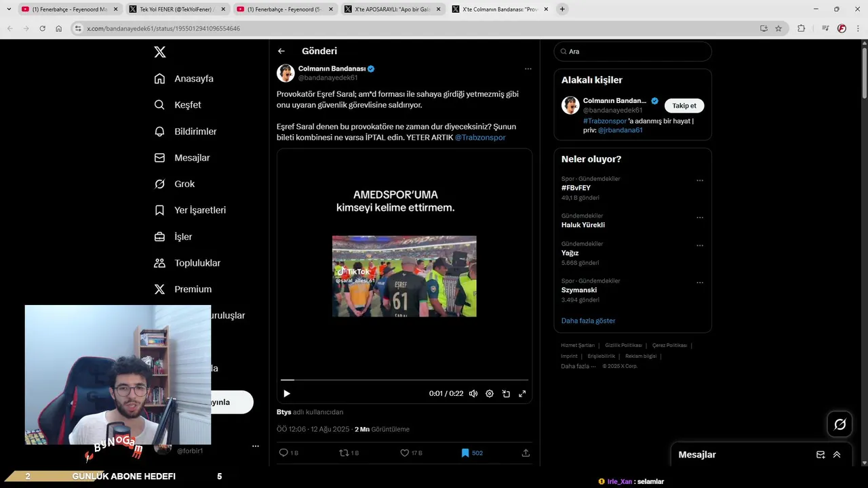Open Keşfet search page
The image size is (868, 488).
(x=178, y=105)
